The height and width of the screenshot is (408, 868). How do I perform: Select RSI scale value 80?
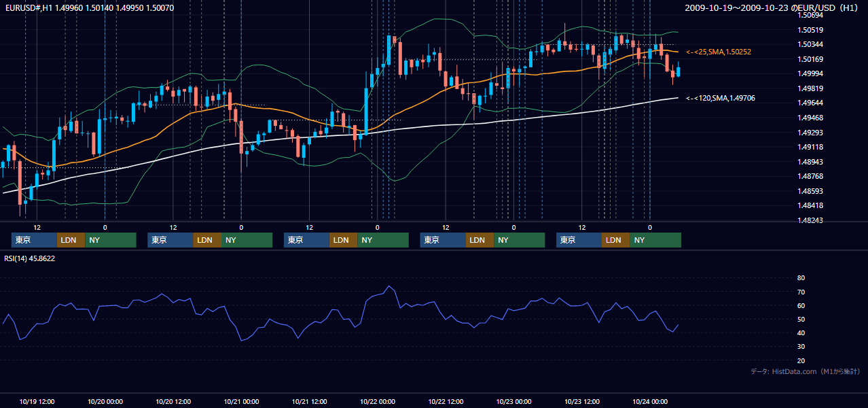[x=801, y=278]
